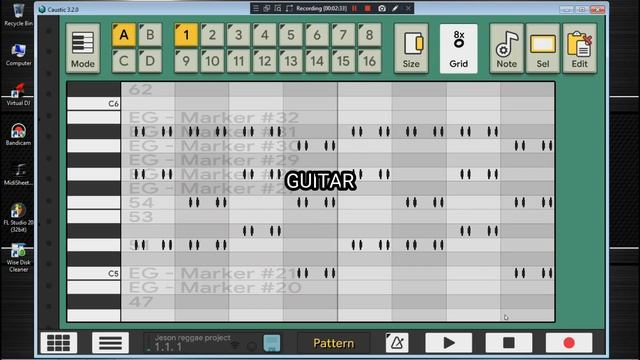The image size is (640, 360).
Task: Select pattern slot 3
Action: point(238,35)
